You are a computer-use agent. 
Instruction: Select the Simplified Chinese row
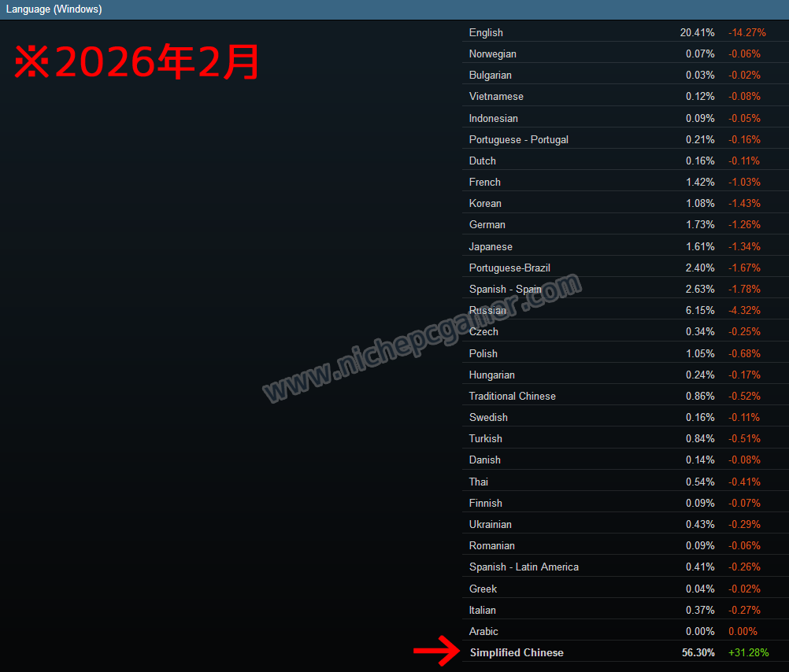pyautogui.click(x=517, y=652)
